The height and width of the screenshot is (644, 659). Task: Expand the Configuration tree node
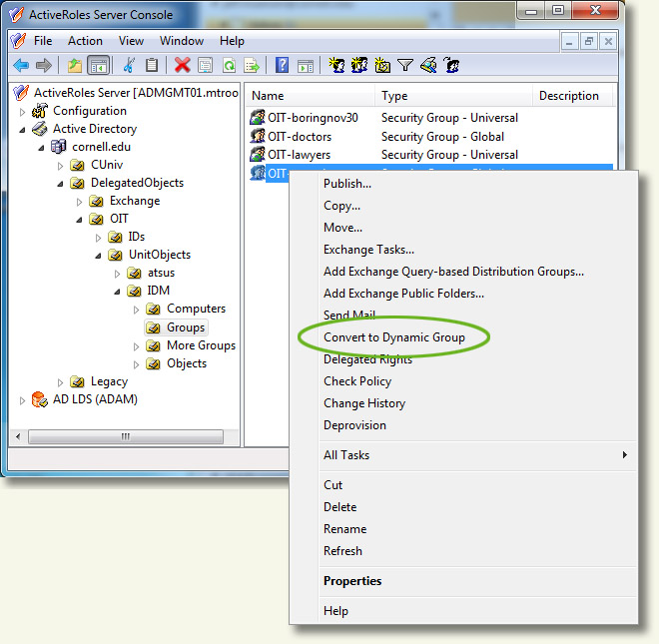point(22,112)
